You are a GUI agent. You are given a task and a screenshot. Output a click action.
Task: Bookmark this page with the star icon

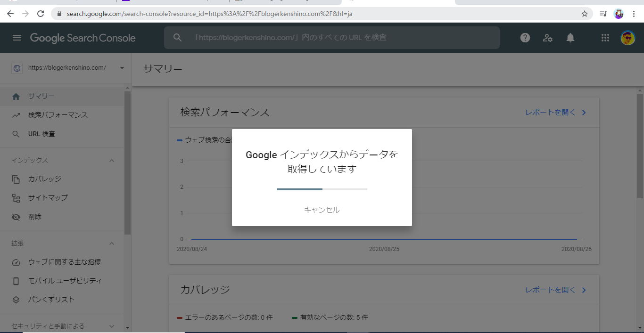[585, 14]
